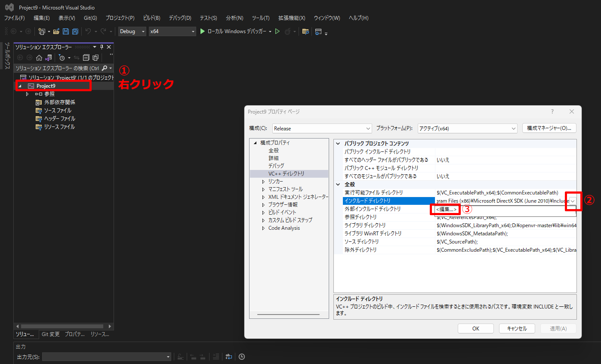
Task: Click the Solution Explorer search magnifier icon
Action: pyautogui.click(x=104, y=68)
